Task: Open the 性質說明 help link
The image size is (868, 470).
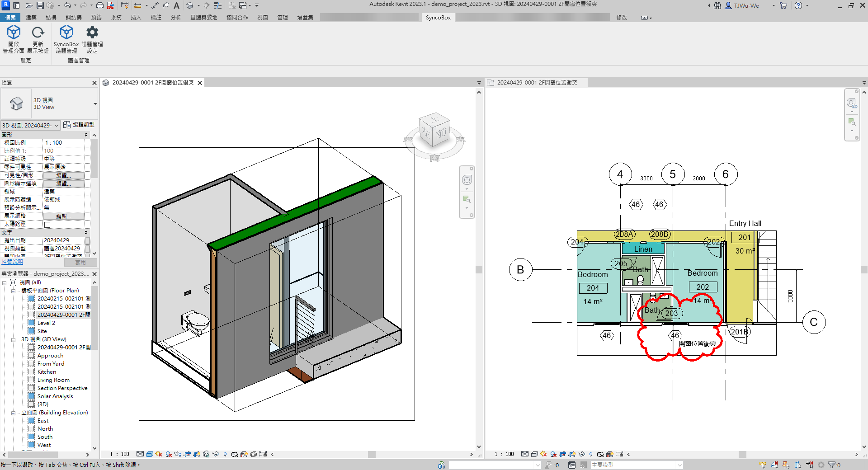Action: (x=12, y=262)
